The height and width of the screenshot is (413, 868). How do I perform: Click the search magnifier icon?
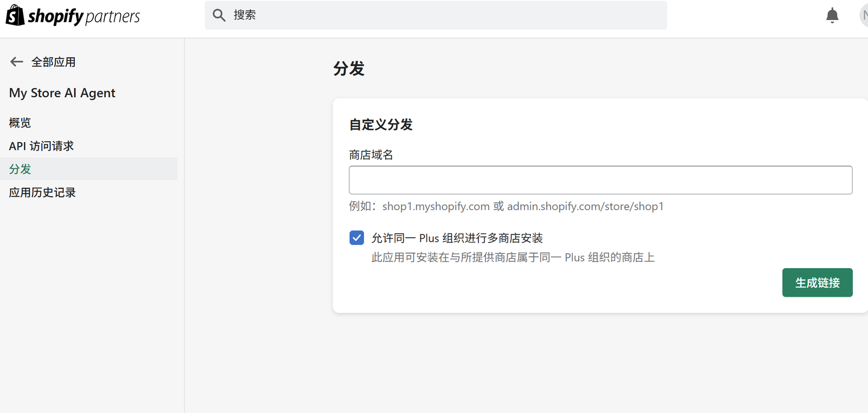(219, 15)
